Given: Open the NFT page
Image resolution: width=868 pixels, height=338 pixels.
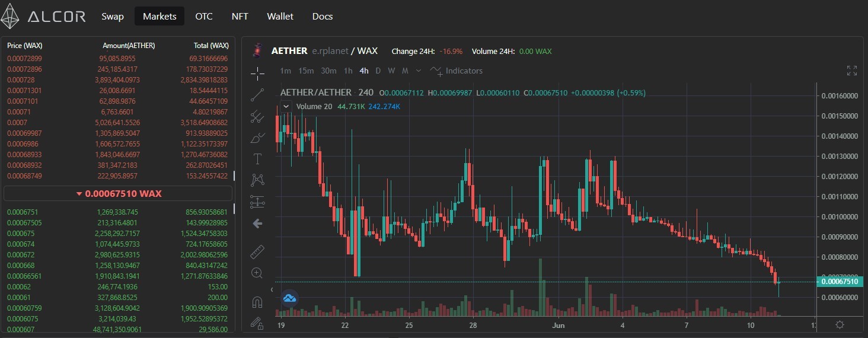Looking at the screenshot, I should click(240, 16).
